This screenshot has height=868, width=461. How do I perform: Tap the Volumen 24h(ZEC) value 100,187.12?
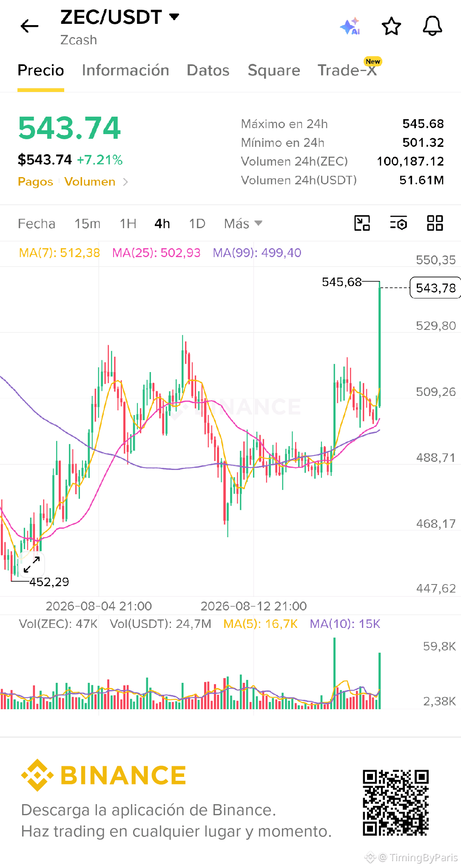coord(410,161)
